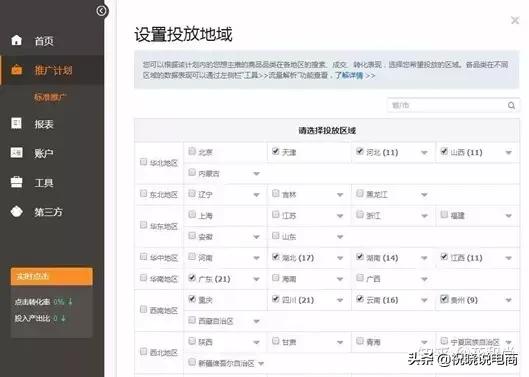Check the 上海 checkbox
Screen dimensions: 529x377
click(192, 215)
